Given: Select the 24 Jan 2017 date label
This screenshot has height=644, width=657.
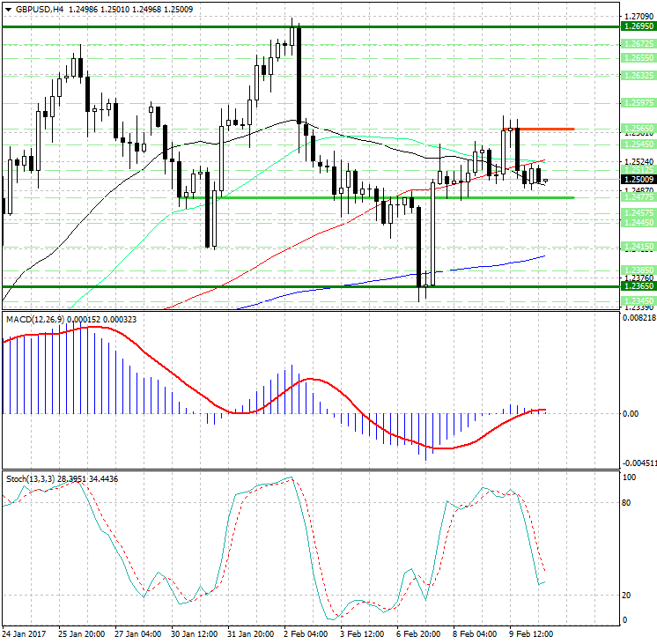Looking at the screenshot, I should 25,634.
